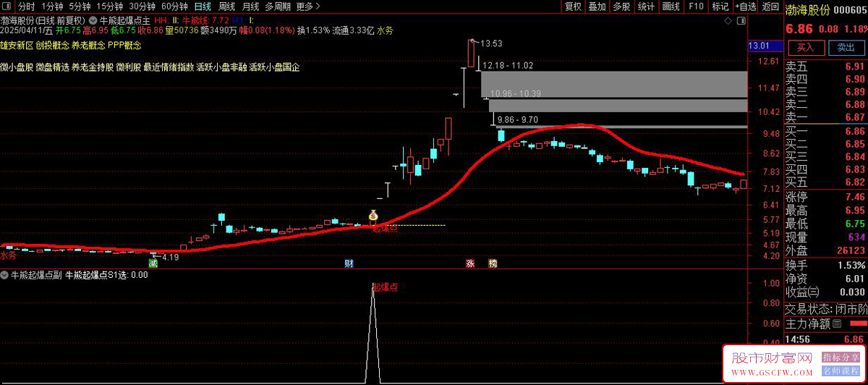Click the 卖五 6.91 order row

(826, 66)
